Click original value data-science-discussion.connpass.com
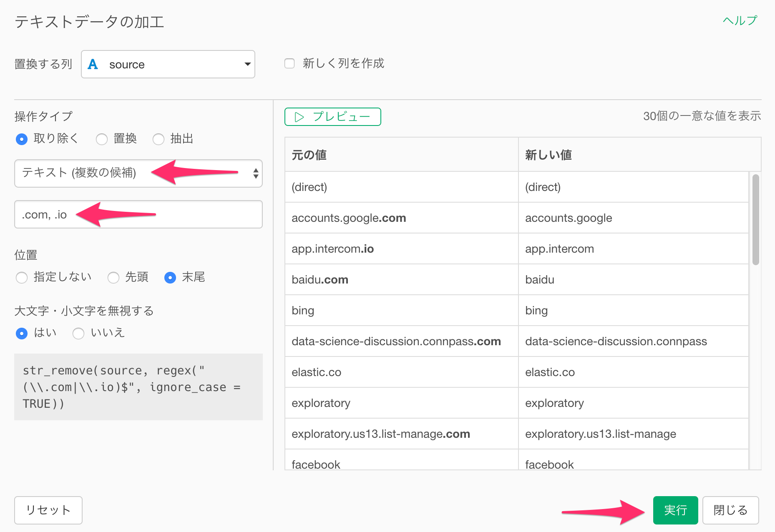775x532 pixels. click(396, 341)
